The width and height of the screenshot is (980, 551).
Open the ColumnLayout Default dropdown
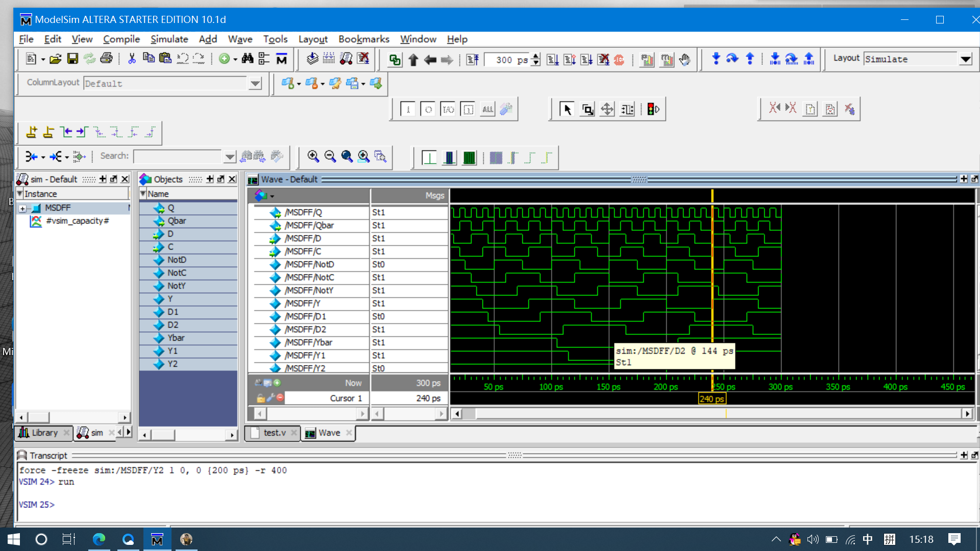click(x=255, y=83)
